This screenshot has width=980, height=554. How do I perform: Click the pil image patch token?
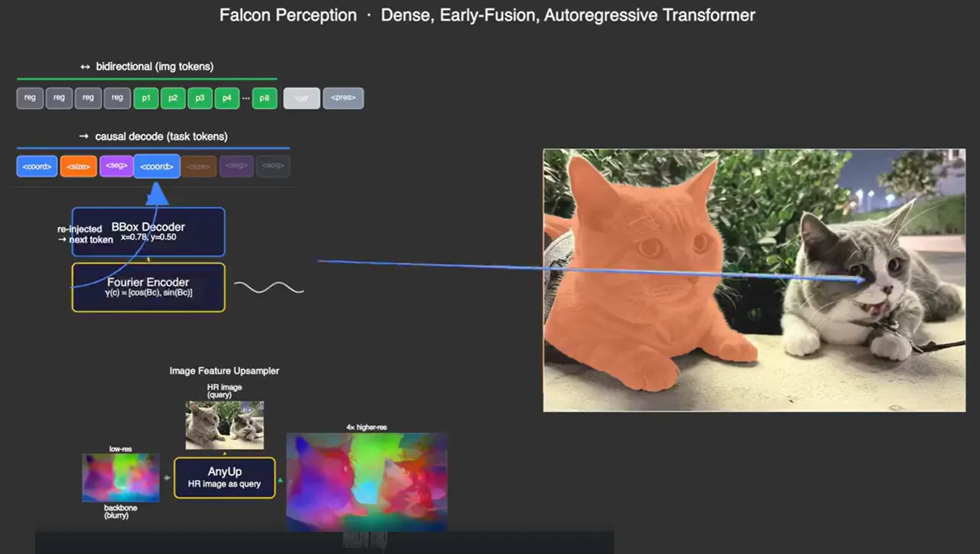(x=264, y=98)
